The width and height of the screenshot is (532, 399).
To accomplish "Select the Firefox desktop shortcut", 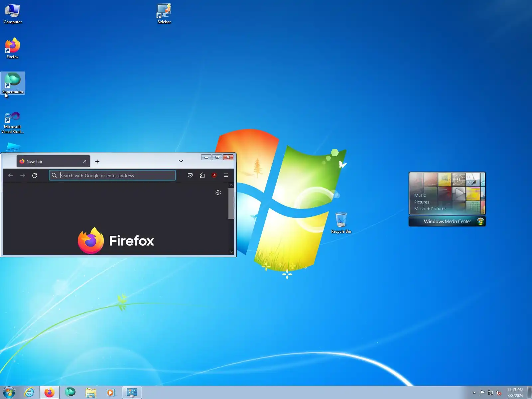I will click(x=13, y=49).
